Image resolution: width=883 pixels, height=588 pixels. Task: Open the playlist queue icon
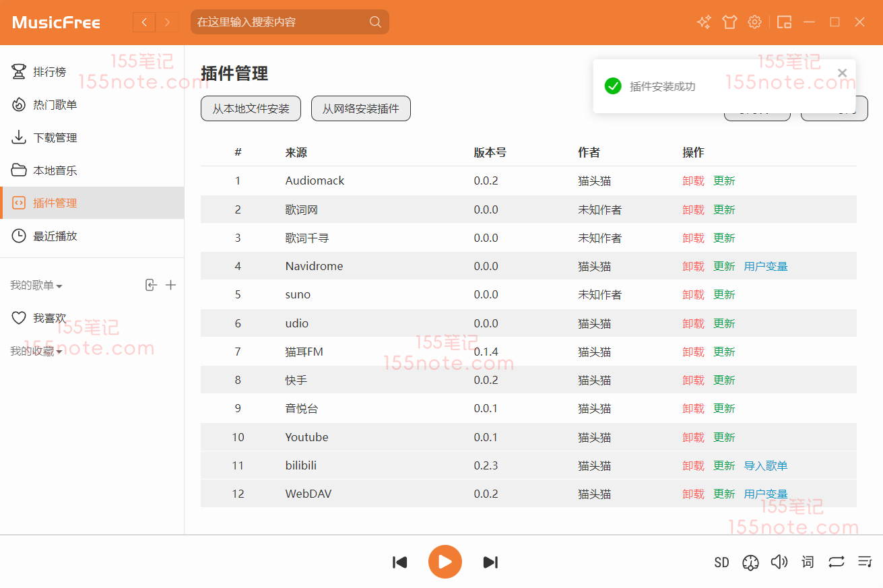tap(865, 562)
